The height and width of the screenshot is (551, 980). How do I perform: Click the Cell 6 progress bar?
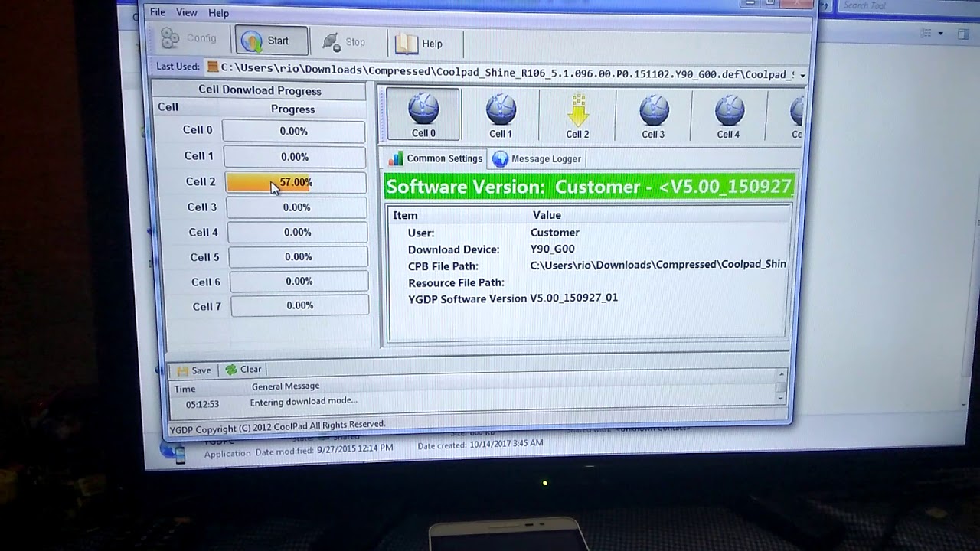click(x=299, y=281)
